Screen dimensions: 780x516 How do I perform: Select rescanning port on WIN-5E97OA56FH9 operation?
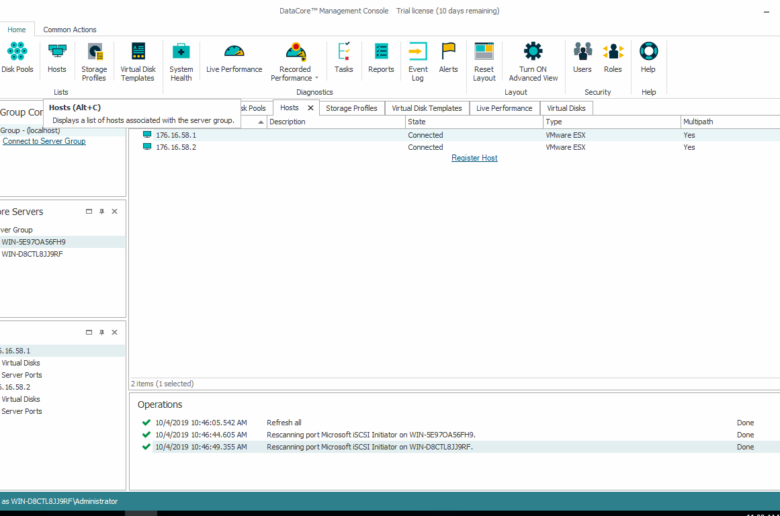point(455,435)
